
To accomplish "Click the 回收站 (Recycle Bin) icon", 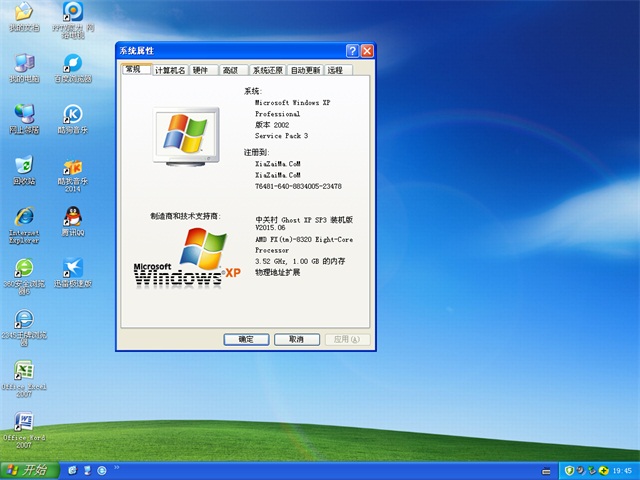I will [23, 166].
